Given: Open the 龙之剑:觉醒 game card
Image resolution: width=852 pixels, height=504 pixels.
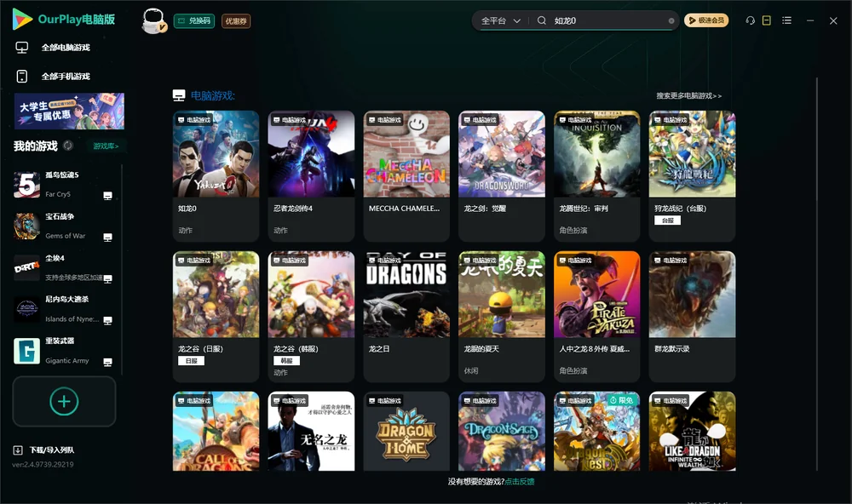Looking at the screenshot, I should click(502, 176).
